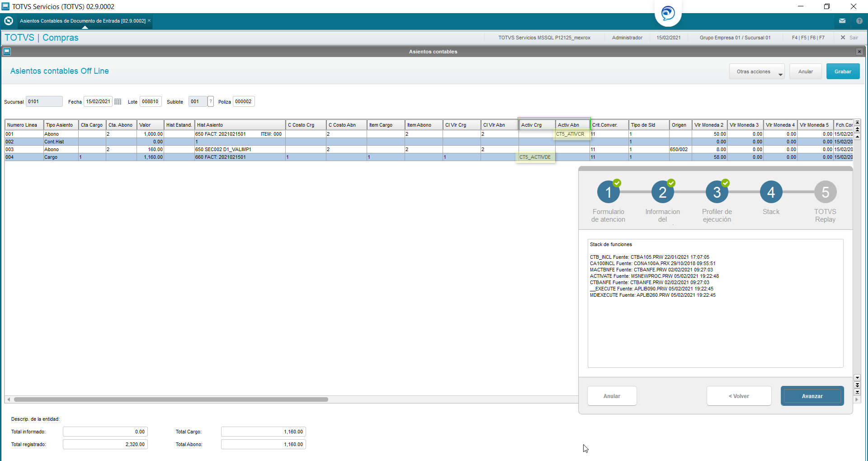Viewport: 868px width, 461px height.
Task: Click the Activ Abn column header
Action: [573, 125]
